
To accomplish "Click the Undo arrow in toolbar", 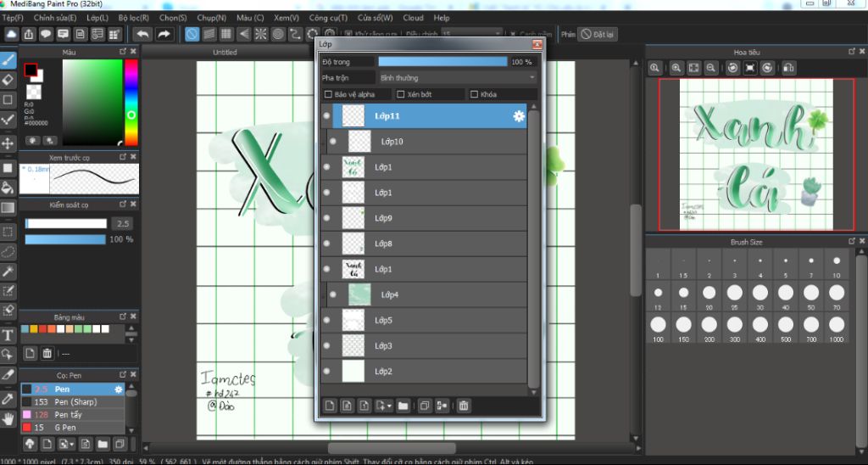I will [142, 34].
